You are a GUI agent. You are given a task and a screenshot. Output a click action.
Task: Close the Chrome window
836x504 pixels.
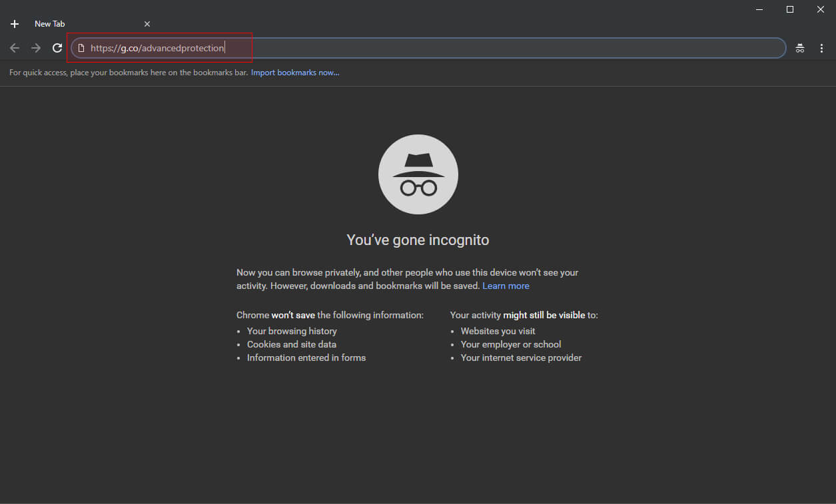(x=821, y=9)
